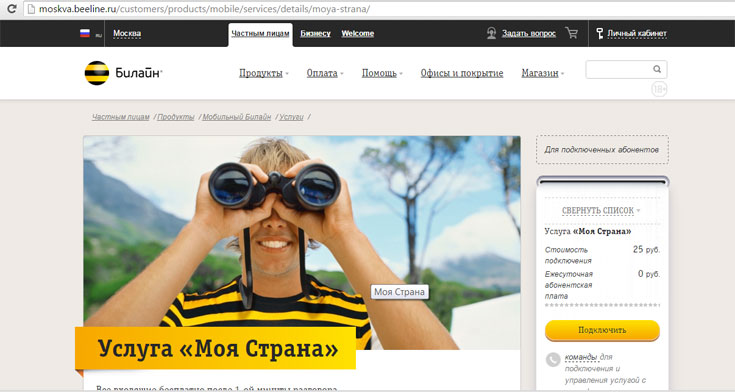Click the Подключить button

point(602,330)
